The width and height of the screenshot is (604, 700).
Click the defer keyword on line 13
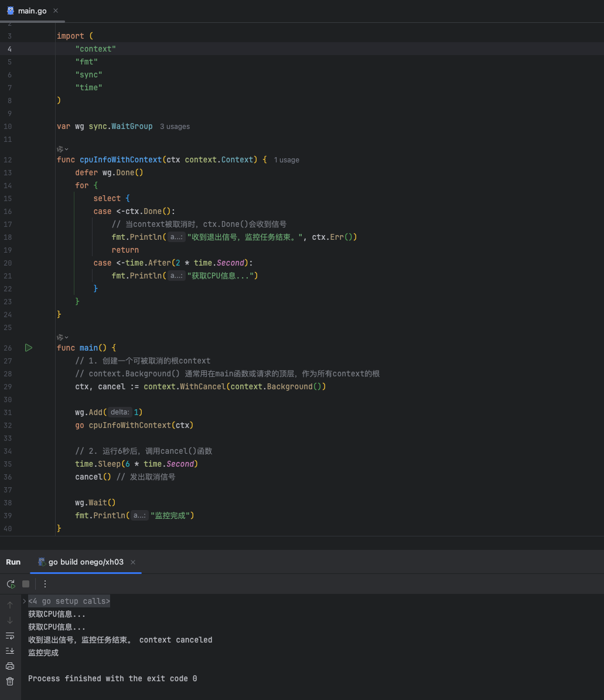[87, 172]
